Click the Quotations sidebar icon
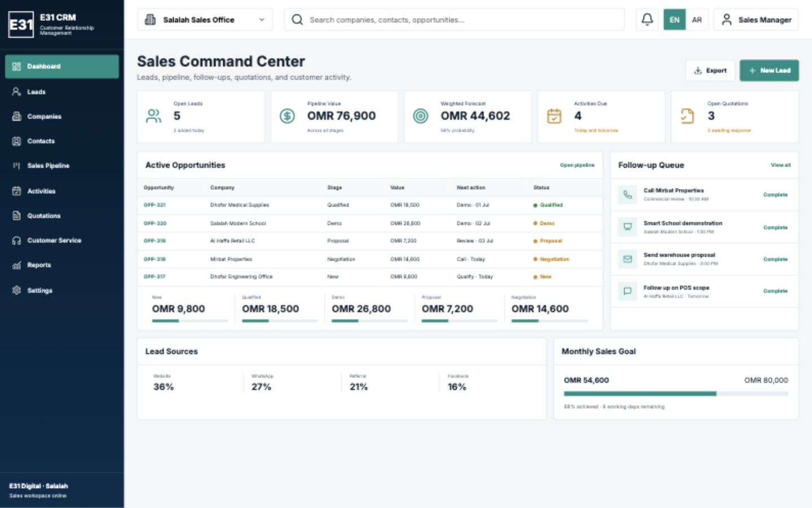The width and height of the screenshot is (812, 508). click(16, 216)
